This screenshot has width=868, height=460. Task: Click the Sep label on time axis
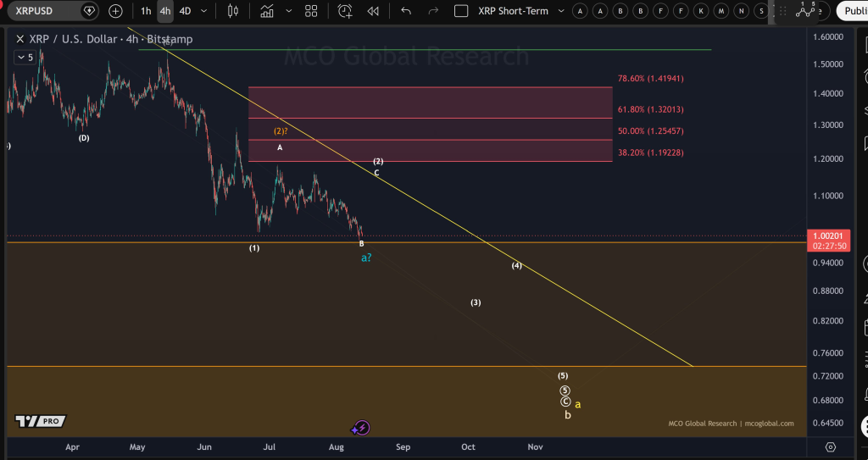(x=403, y=447)
